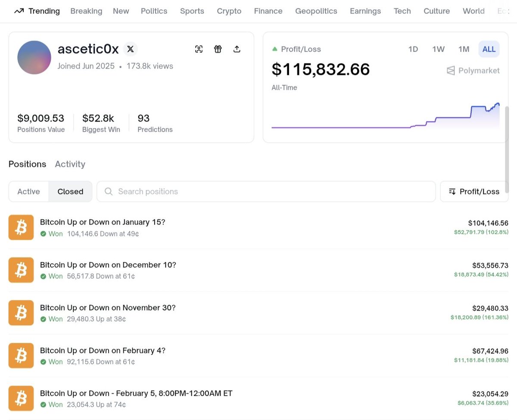Open the Sports category
Viewport: 517px width, 420px height.
pos(192,11)
